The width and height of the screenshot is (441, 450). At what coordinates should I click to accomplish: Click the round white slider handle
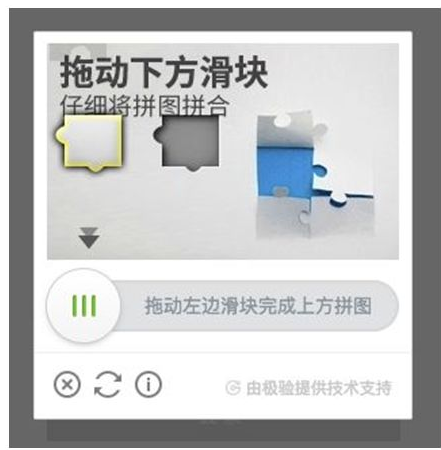tap(83, 305)
